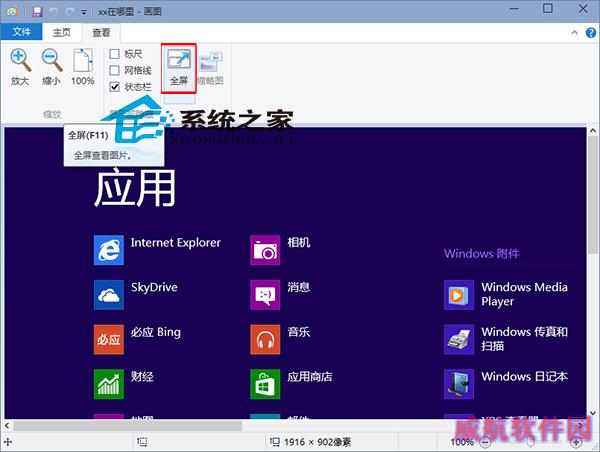Image resolution: width=600 pixels, height=452 pixels.
Task: Click the Undo arrow in quick access toolbar
Action: pos(53,11)
